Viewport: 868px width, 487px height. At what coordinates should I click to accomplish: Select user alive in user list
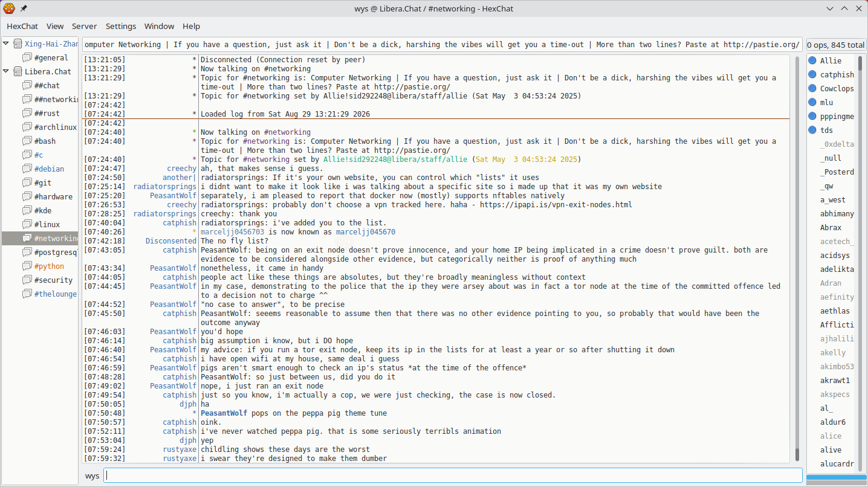click(831, 450)
